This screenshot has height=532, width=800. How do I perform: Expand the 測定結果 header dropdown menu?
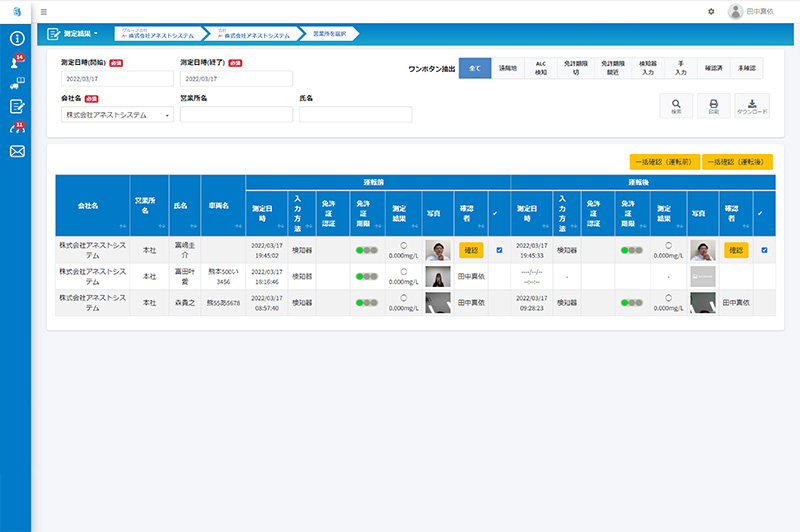tap(74, 34)
